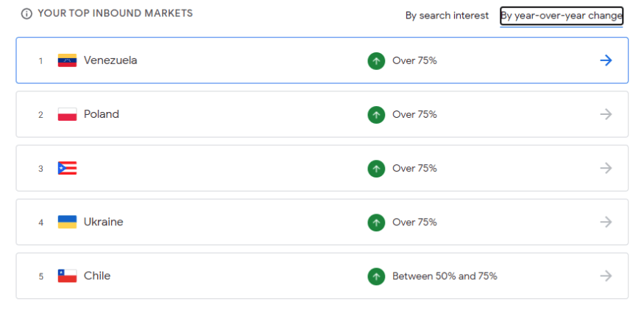This screenshot has width=644, height=316.
Task: Click the Ukraine flag icon
Action: [x=68, y=222]
